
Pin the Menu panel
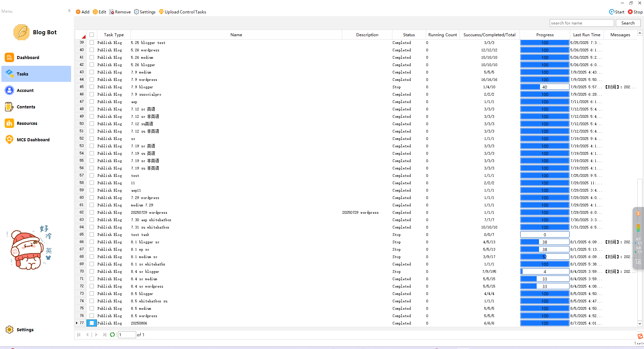pyautogui.click(x=69, y=11)
